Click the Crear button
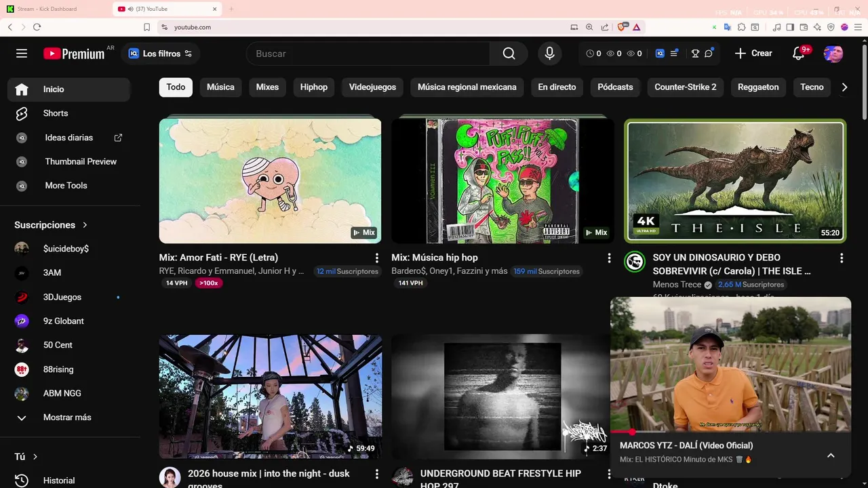This screenshot has height=488, width=868. point(753,54)
